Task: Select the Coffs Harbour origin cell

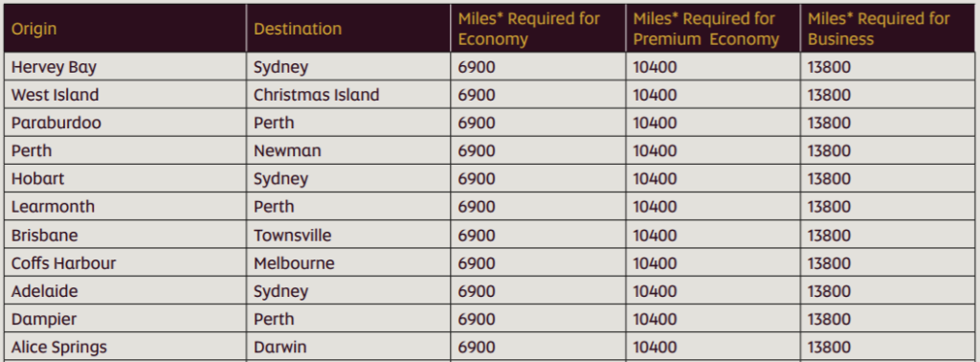Action: pos(125,263)
